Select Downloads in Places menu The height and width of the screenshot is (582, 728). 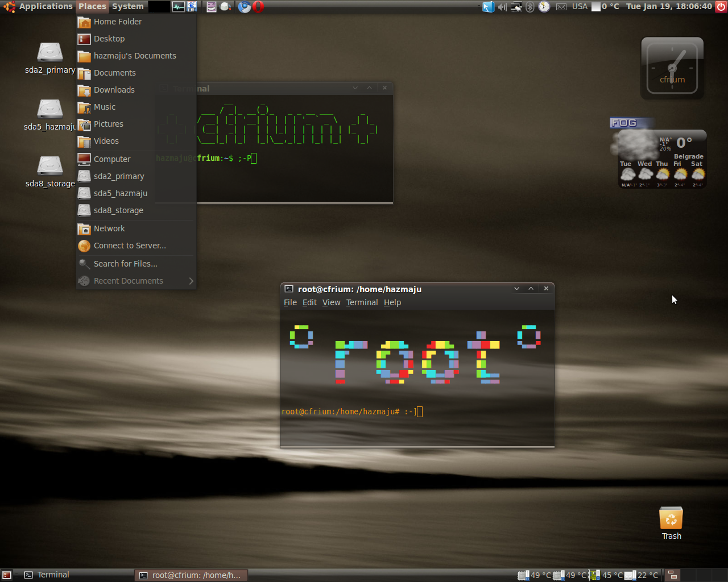click(x=136, y=90)
